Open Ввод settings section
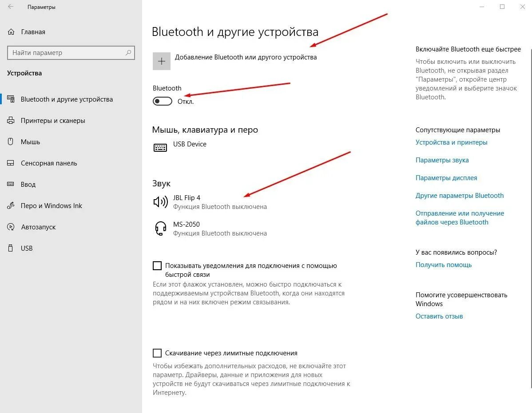The width and height of the screenshot is (532, 413). tap(28, 184)
